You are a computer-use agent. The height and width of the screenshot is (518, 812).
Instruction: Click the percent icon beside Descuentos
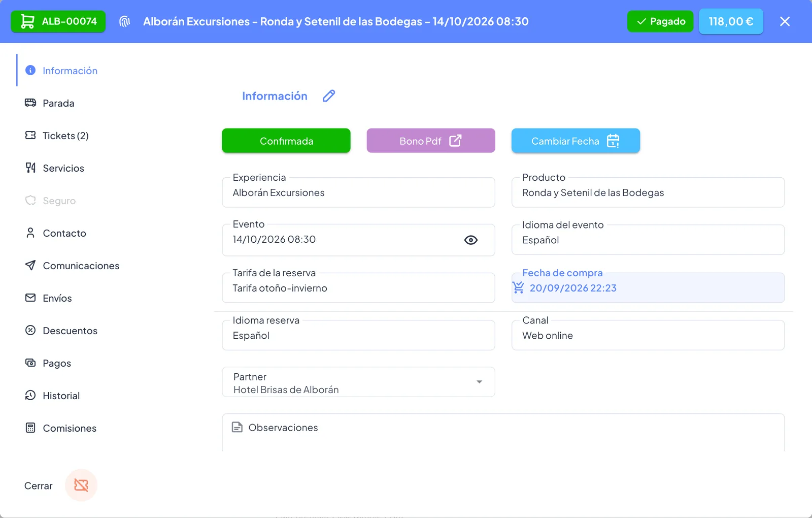pos(30,330)
